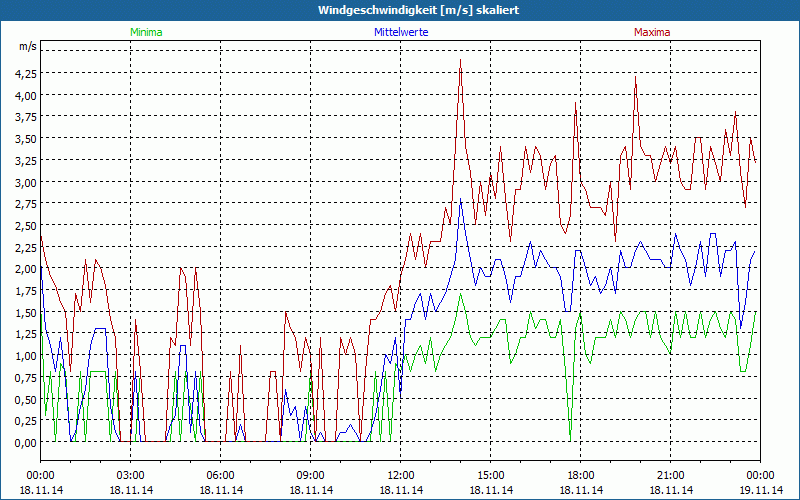The image size is (800, 500).
Task: Click the 2,50 y-axis value
Action: (26, 226)
